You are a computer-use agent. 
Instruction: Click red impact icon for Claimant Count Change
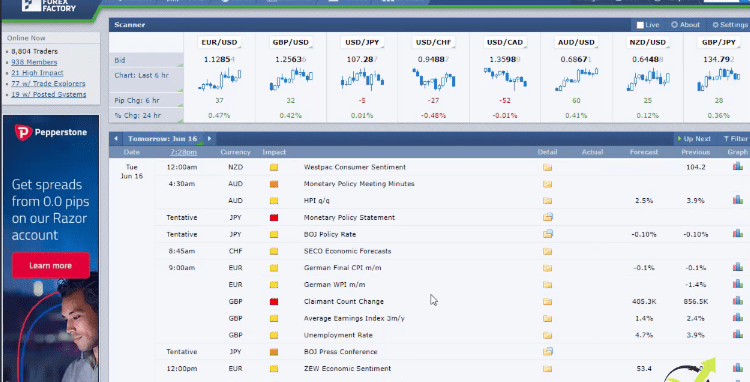(274, 302)
